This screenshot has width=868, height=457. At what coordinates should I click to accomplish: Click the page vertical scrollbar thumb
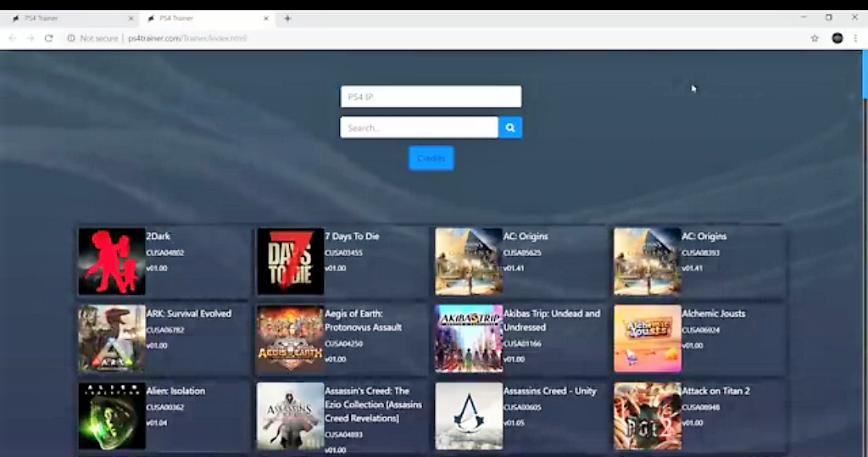[865, 75]
